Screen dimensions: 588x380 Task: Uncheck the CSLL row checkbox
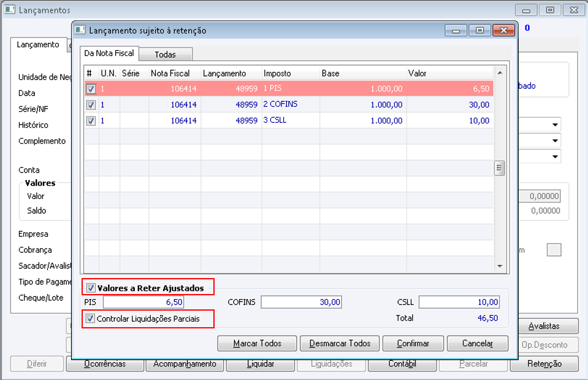(x=91, y=121)
